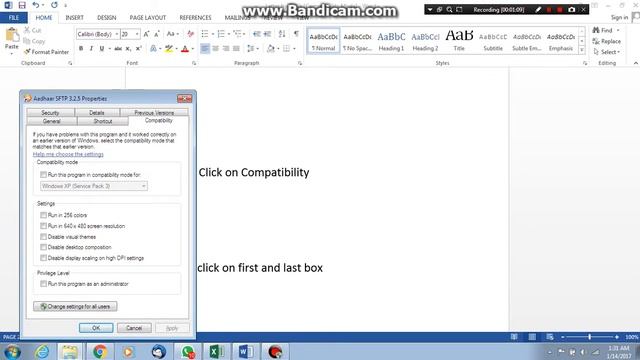Open Google Chrome from the taskbar

(100, 351)
